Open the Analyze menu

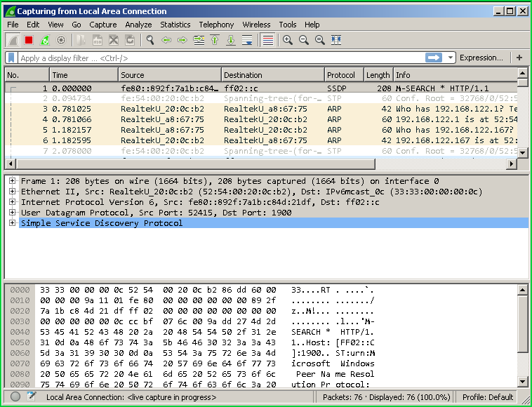pyautogui.click(x=138, y=25)
